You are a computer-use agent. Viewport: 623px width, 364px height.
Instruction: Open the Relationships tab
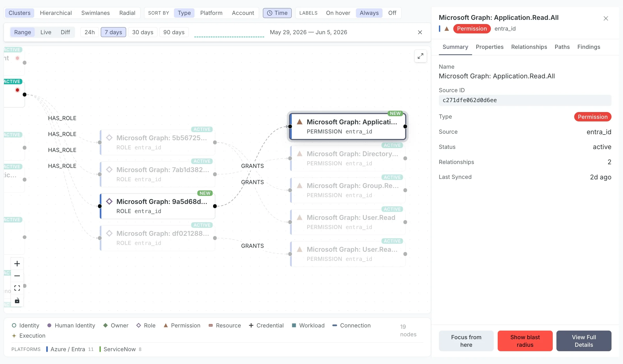point(529,47)
